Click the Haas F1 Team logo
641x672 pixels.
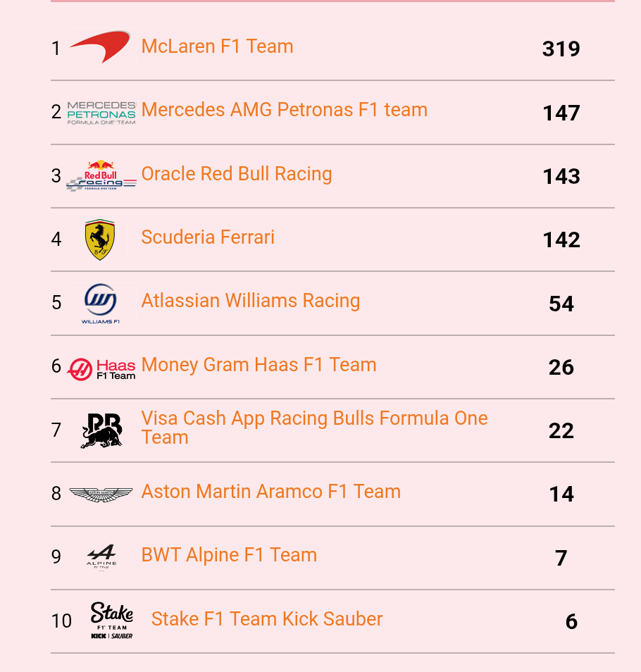click(101, 369)
